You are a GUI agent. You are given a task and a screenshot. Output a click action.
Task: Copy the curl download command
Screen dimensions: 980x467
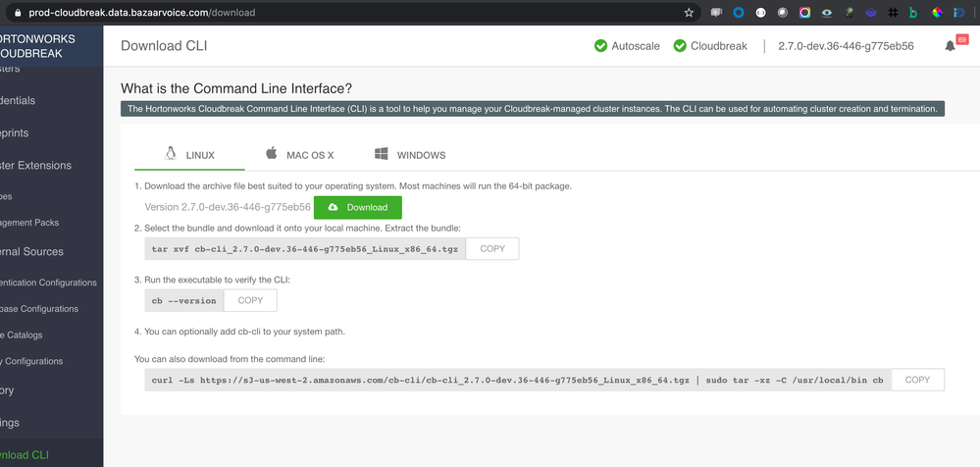(x=917, y=380)
